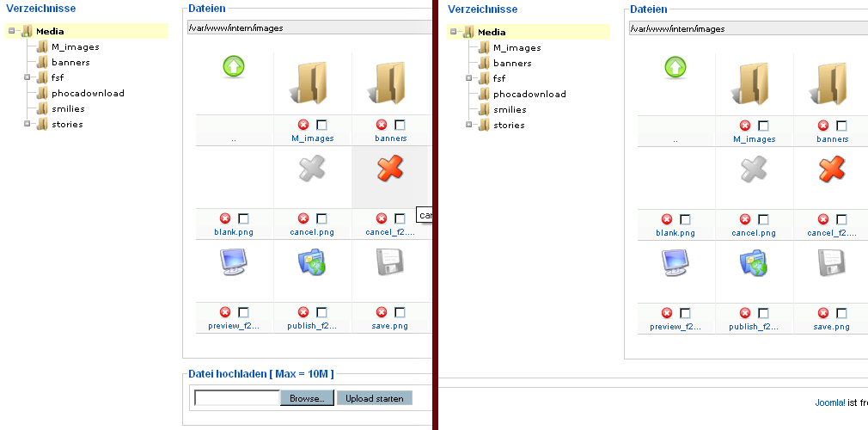Select M_images in the left directory tree
868x430 pixels.
tap(76, 47)
